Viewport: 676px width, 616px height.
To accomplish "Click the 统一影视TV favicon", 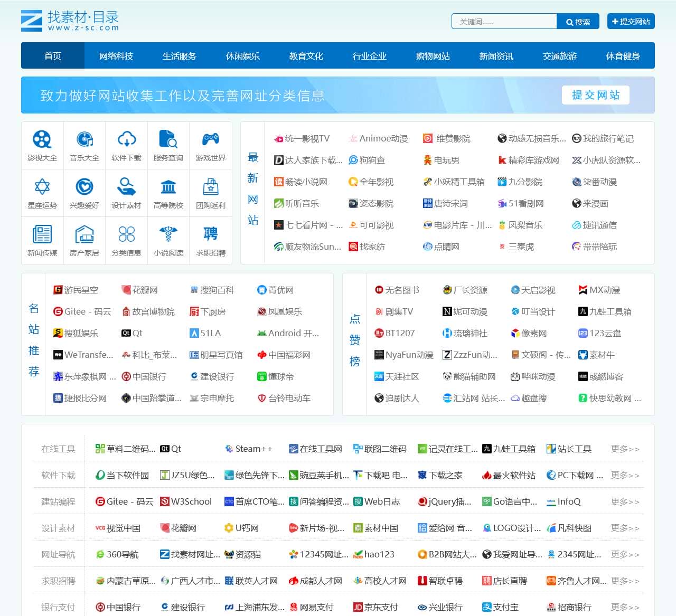I will 279,139.
